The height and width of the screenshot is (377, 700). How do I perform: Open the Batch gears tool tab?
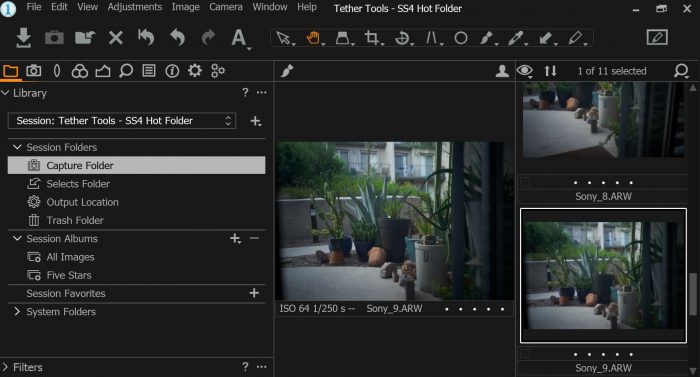pos(218,71)
